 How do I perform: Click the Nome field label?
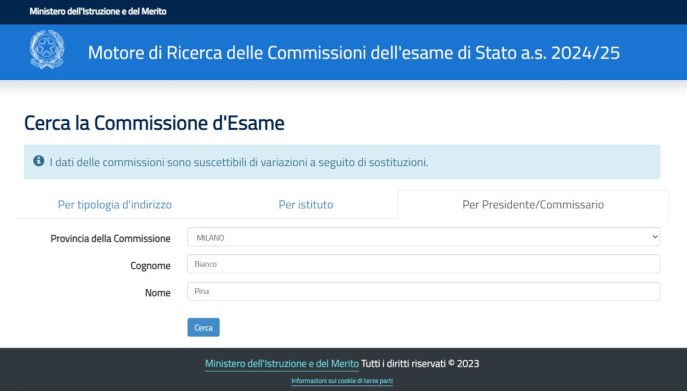pyautogui.click(x=158, y=292)
